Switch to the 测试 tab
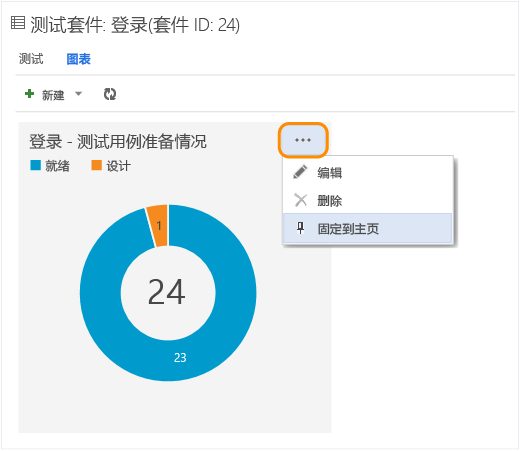520x451 pixels. click(31, 59)
